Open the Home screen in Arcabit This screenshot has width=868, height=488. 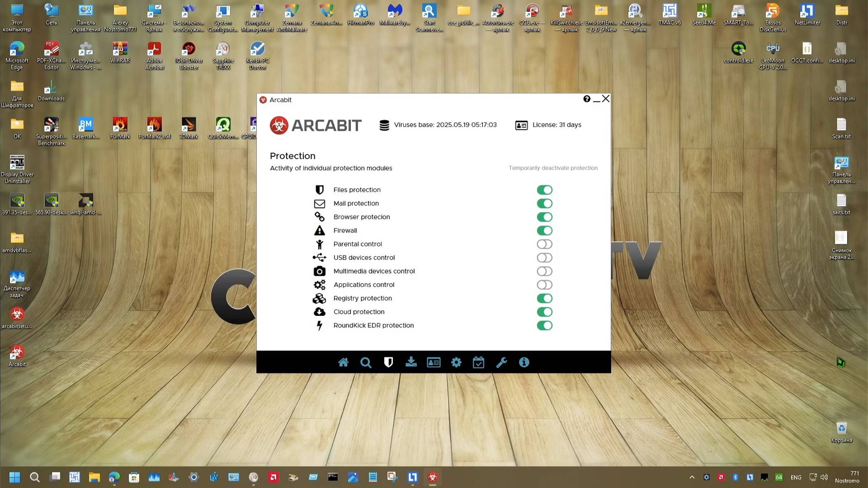(x=344, y=362)
